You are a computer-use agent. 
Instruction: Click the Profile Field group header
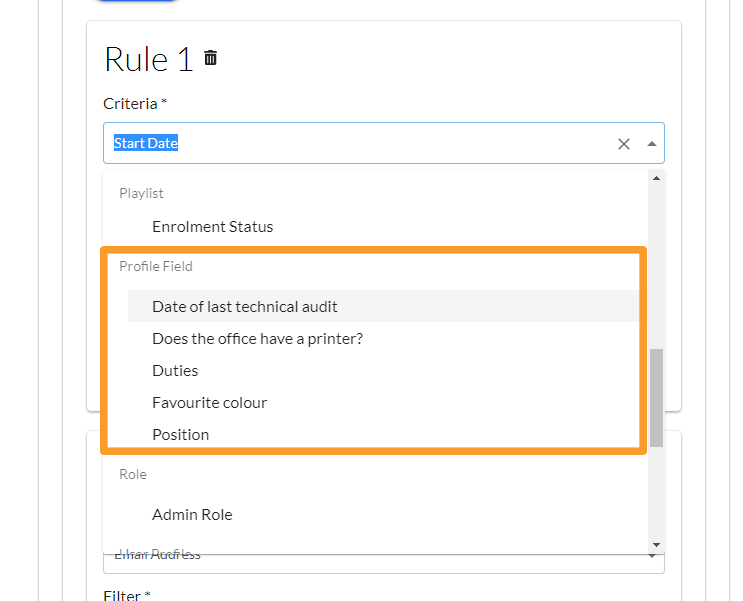(x=156, y=267)
